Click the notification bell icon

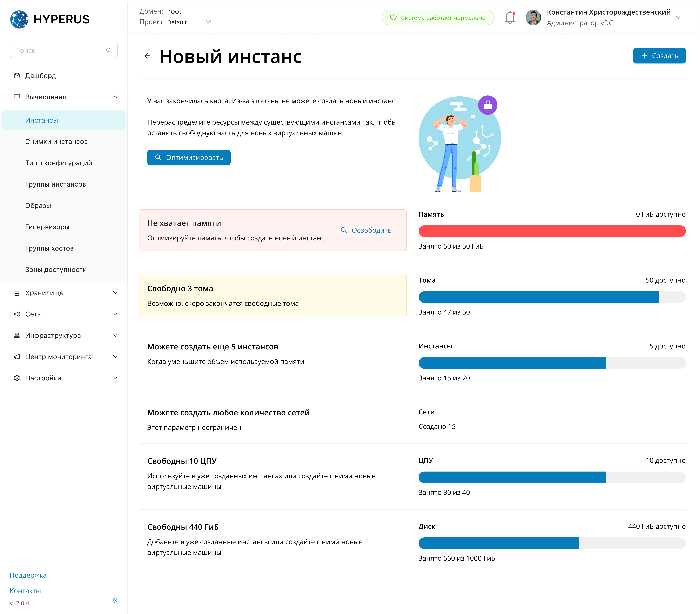[x=510, y=18]
